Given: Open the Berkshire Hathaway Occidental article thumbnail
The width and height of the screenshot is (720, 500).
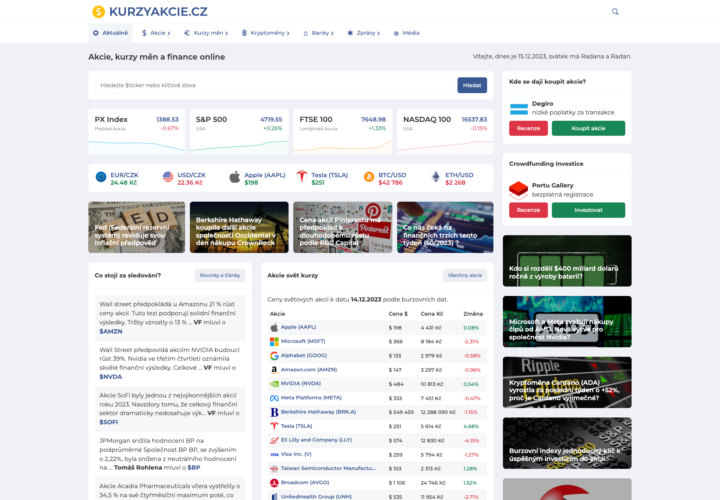Looking at the screenshot, I should point(239,227).
